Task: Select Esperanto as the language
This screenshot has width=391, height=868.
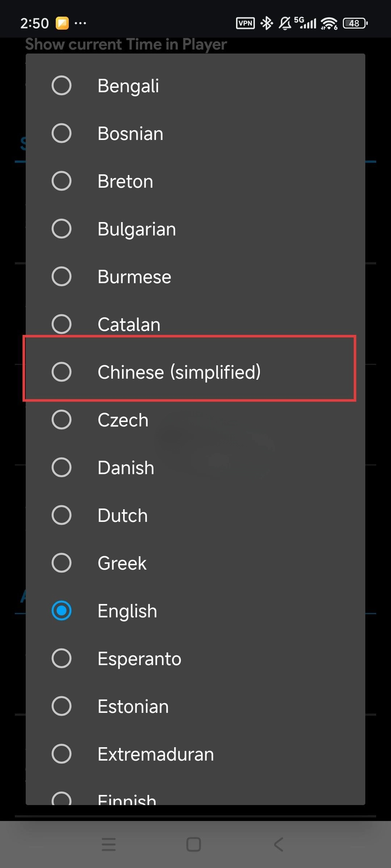Action: click(139, 658)
